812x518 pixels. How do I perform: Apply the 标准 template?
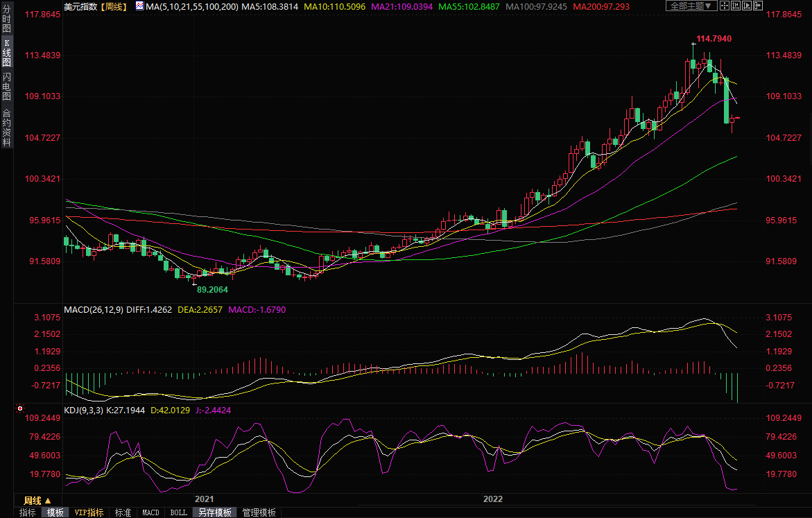(x=123, y=512)
